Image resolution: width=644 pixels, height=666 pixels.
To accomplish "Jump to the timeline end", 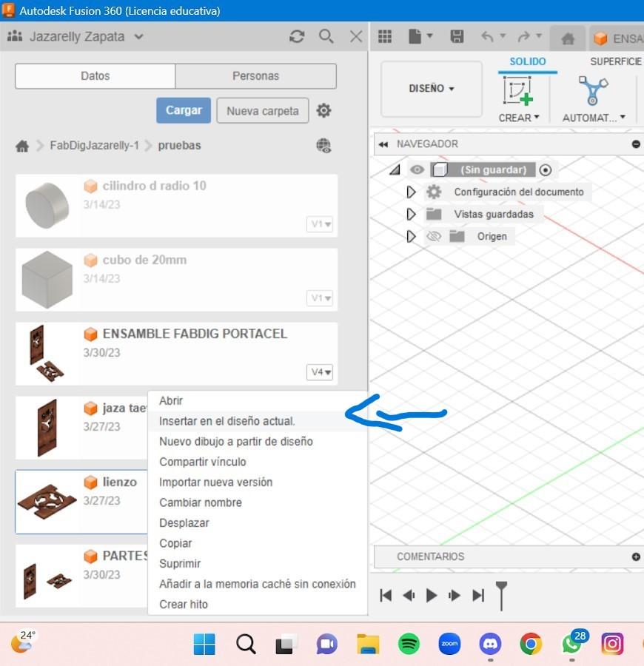I will click(x=478, y=596).
